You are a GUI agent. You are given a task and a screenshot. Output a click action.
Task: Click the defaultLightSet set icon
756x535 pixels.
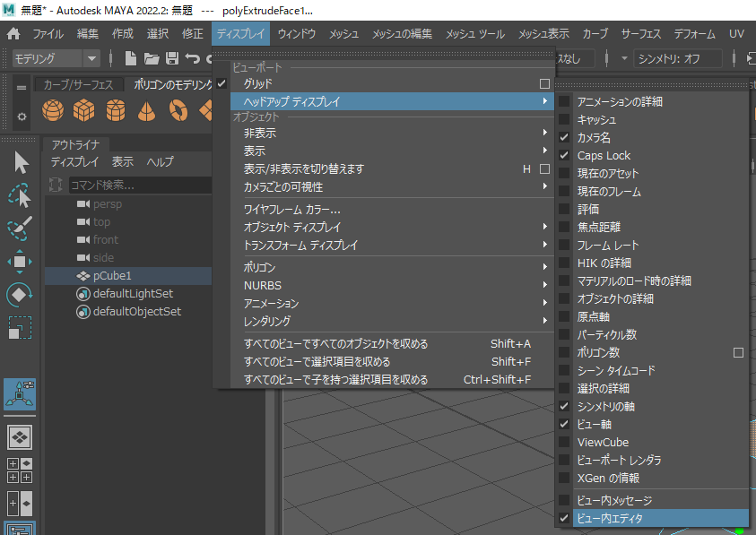[83, 294]
